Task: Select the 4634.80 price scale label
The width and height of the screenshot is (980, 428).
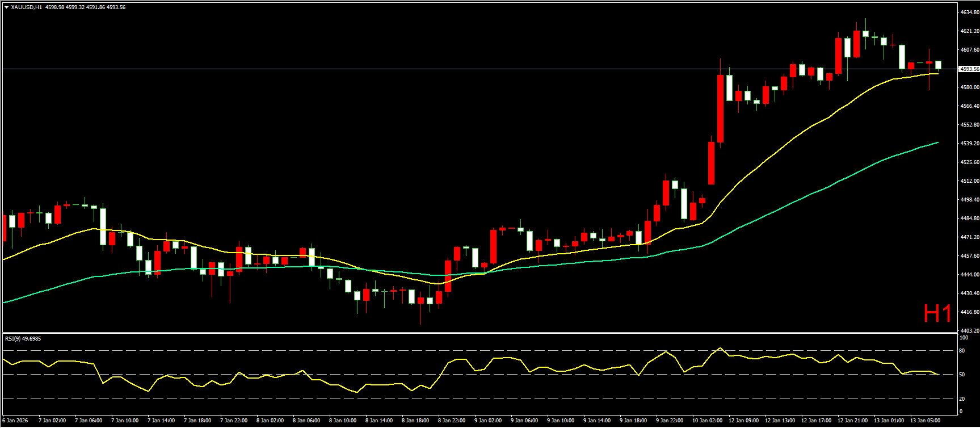Action: (969, 12)
